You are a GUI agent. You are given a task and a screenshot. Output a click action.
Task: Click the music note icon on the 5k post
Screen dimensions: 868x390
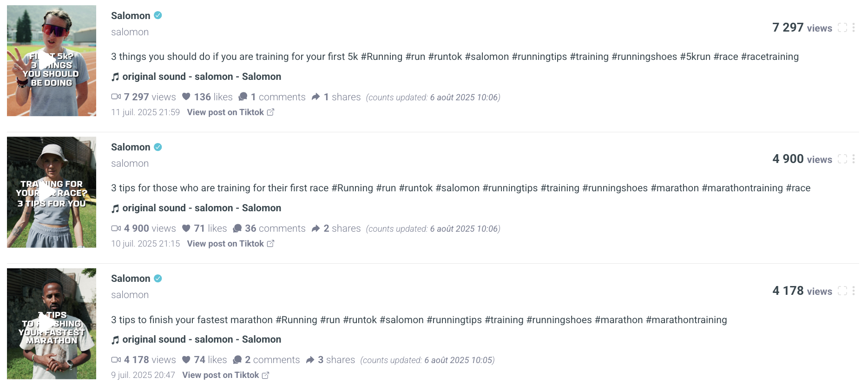click(115, 77)
